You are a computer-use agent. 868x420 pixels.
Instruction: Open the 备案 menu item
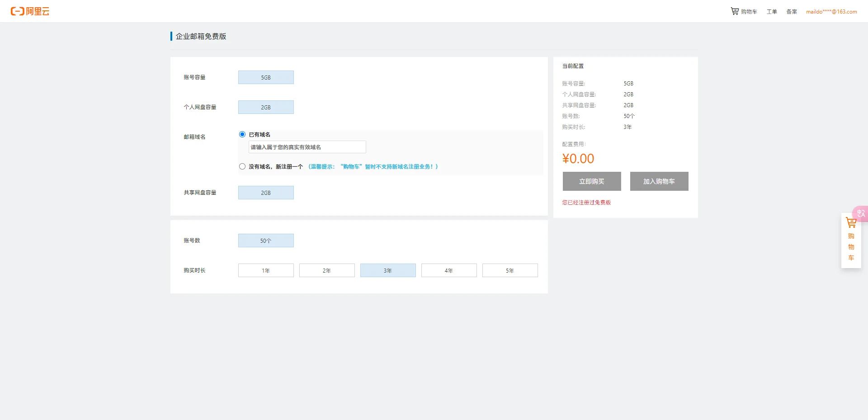pos(792,12)
